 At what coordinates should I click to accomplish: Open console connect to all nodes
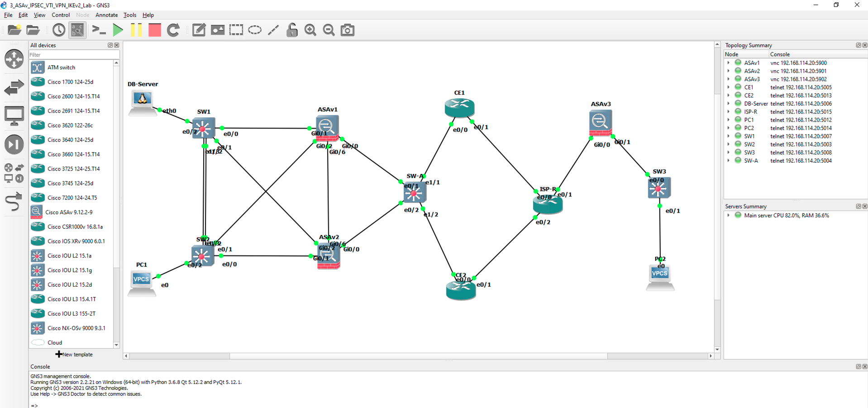(99, 30)
